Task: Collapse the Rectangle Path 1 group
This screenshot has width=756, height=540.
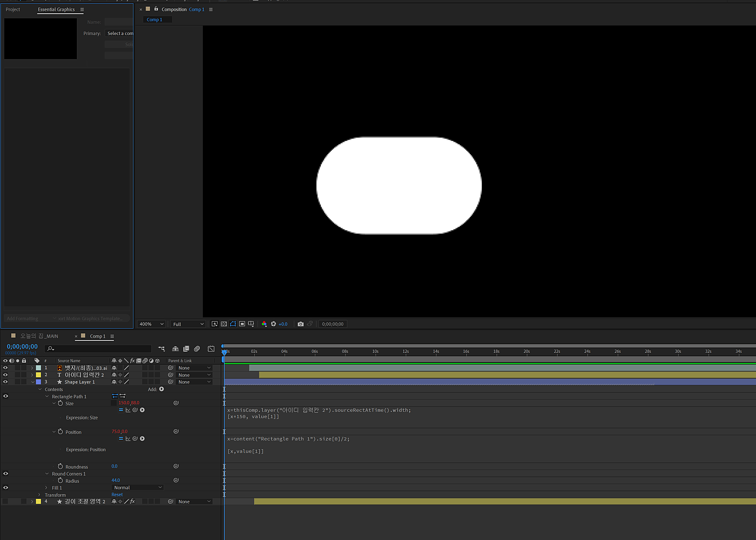Action: pyautogui.click(x=46, y=396)
